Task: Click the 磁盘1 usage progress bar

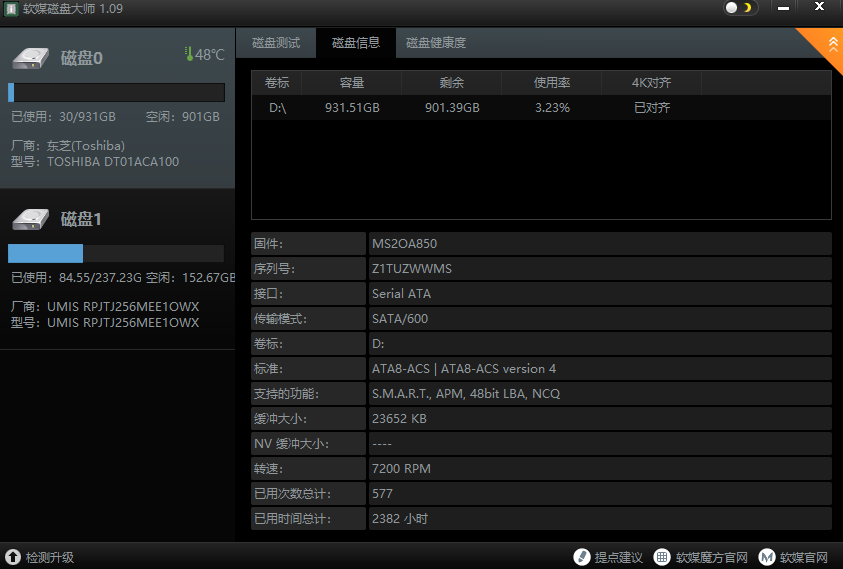Action: (116, 254)
